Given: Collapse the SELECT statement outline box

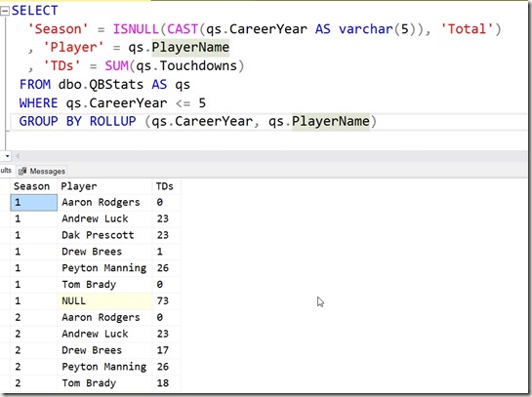Looking at the screenshot, I should tap(5, 11).
